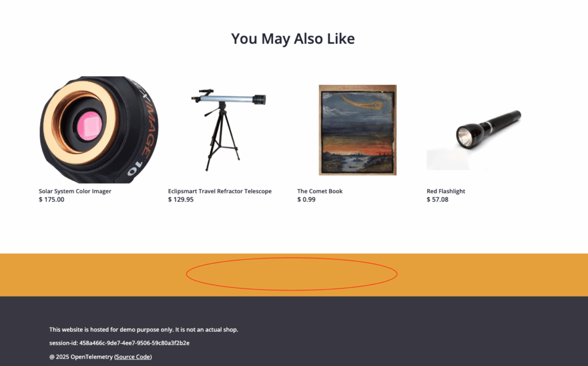This screenshot has height=366, width=588.
Task: Click the $ 175.00 price
Action: [x=51, y=199]
